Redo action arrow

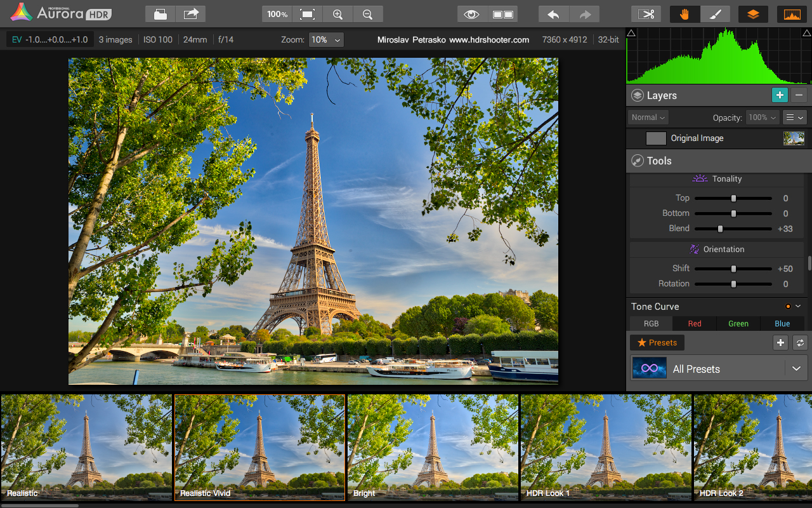pyautogui.click(x=584, y=14)
